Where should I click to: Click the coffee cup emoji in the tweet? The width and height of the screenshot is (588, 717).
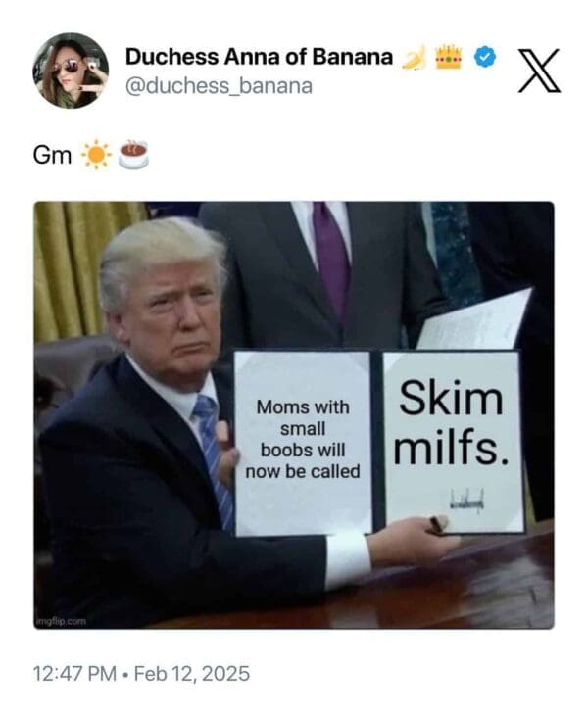[x=133, y=155]
